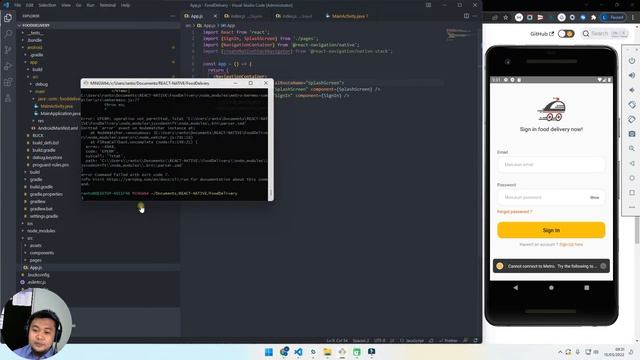The height and width of the screenshot is (360, 640).
Task: Click the browser bookmark star icon
Action: [x=506, y=17]
